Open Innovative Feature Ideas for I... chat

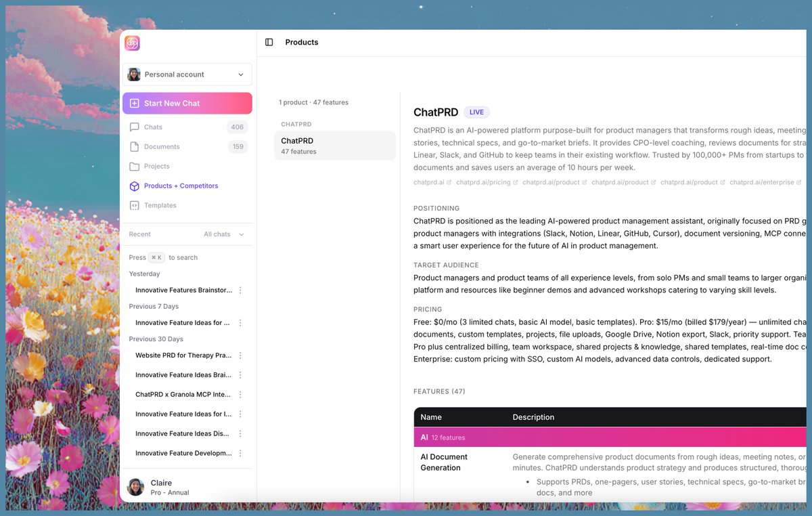coord(183,414)
